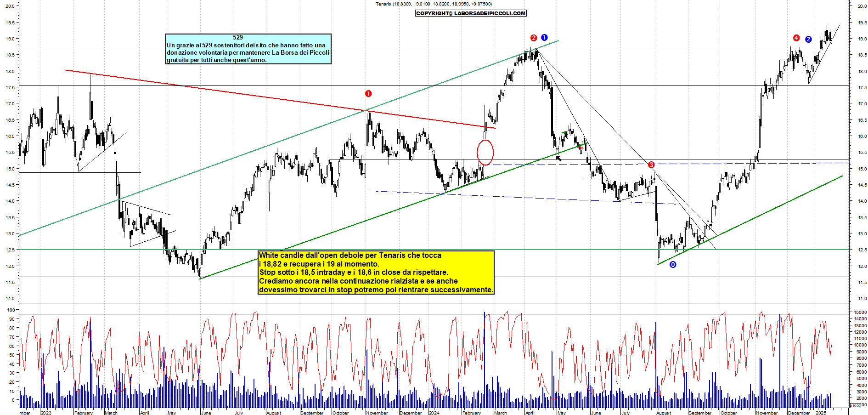
Task: Click 11.0 on the right price axis
Action: point(862,299)
